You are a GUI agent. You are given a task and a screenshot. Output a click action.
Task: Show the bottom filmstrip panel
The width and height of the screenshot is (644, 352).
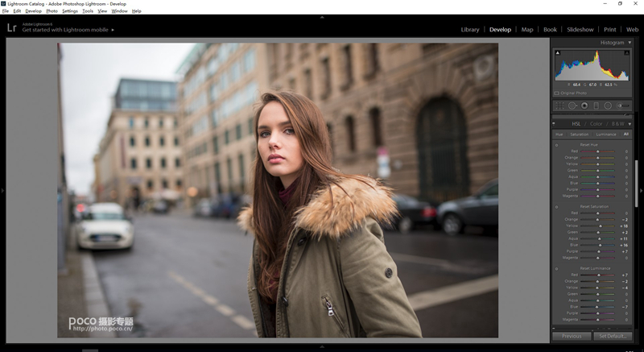point(322,346)
